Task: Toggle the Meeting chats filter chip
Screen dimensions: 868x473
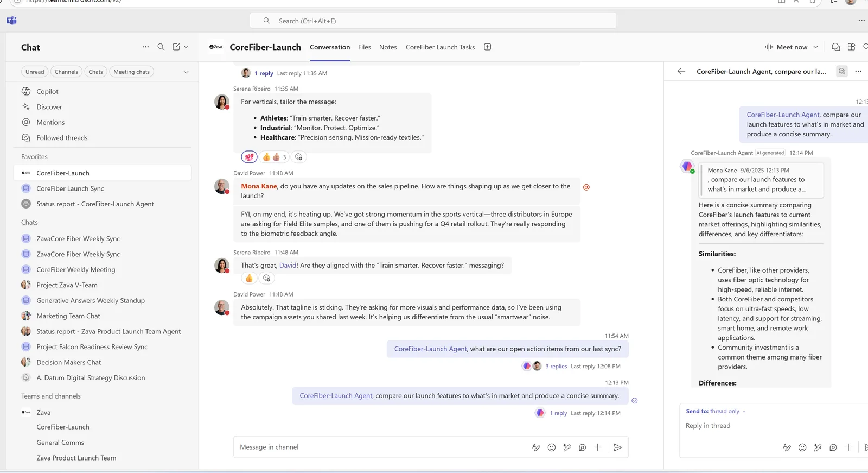Action: (x=131, y=72)
